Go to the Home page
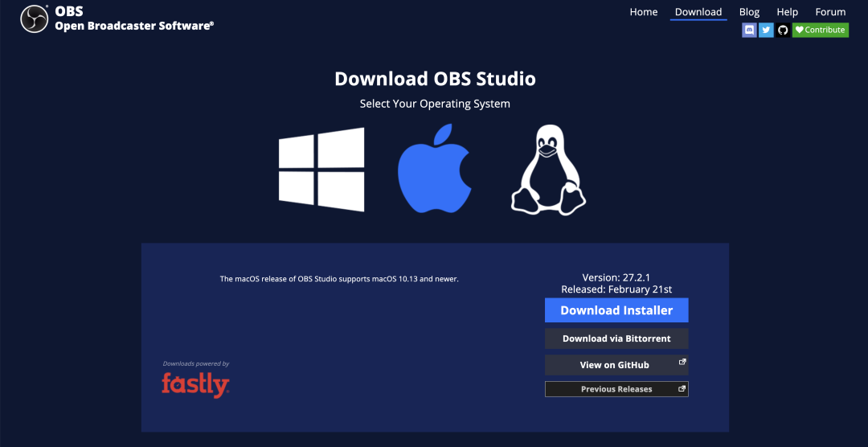 [644, 11]
